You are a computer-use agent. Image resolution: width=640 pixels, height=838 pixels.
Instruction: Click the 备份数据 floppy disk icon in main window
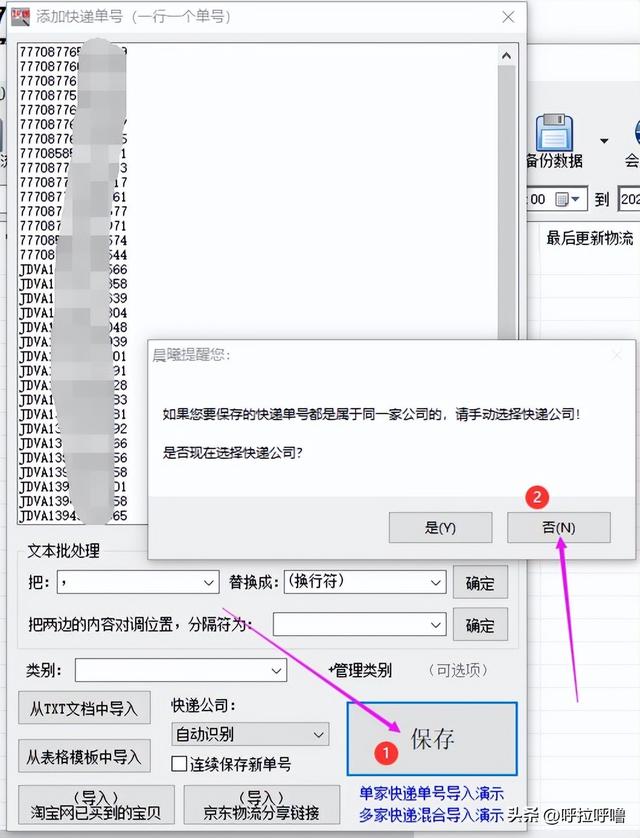(x=554, y=132)
